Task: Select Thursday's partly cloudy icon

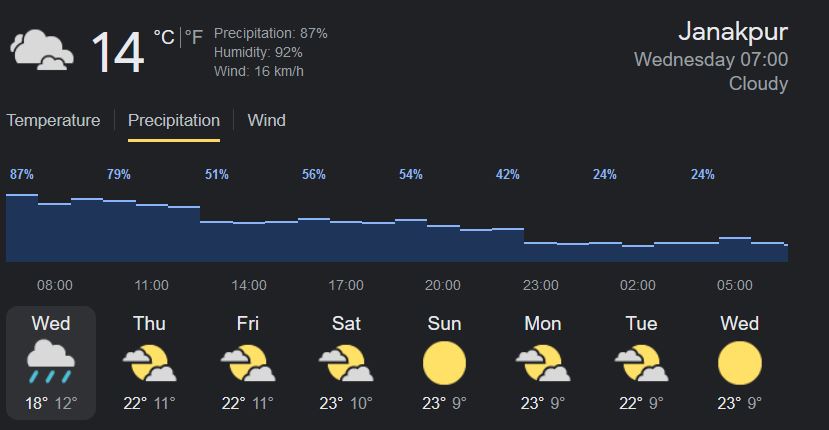Action: tap(149, 362)
